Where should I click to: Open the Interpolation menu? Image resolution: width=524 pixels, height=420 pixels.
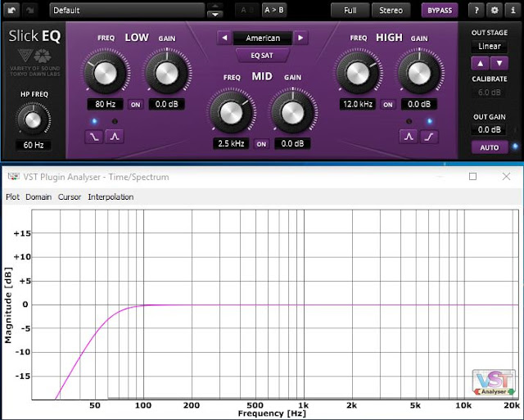[x=111, y=196]
